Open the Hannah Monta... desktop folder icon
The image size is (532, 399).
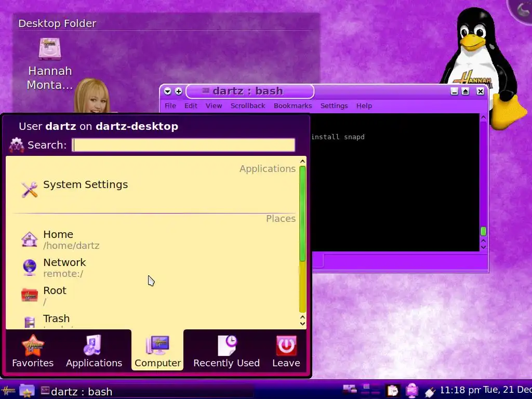click(50, 64)
